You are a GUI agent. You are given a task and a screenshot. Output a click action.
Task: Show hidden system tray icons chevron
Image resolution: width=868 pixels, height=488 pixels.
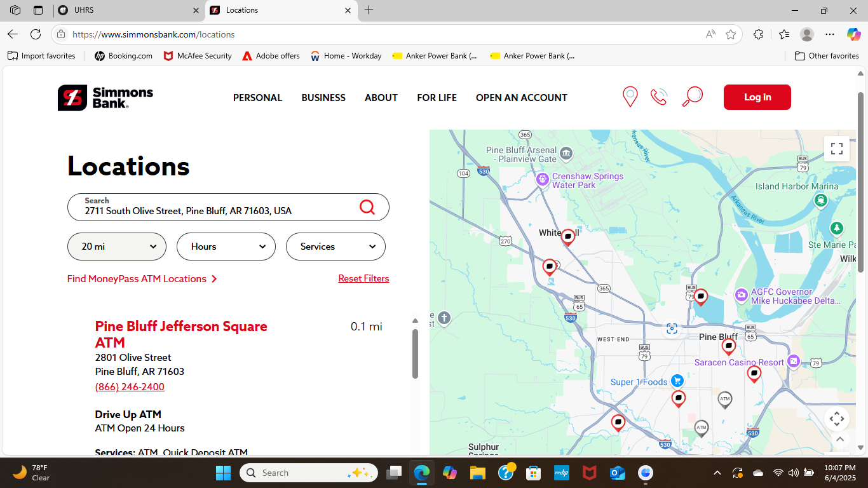tap(717, 473)
